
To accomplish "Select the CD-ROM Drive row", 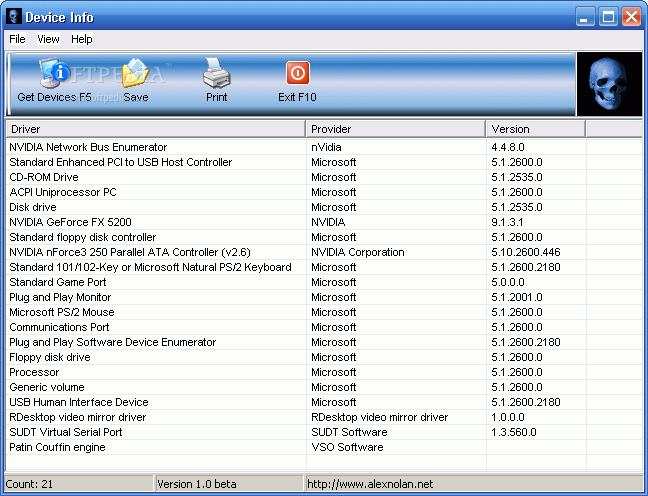I will tap(44, 177).
